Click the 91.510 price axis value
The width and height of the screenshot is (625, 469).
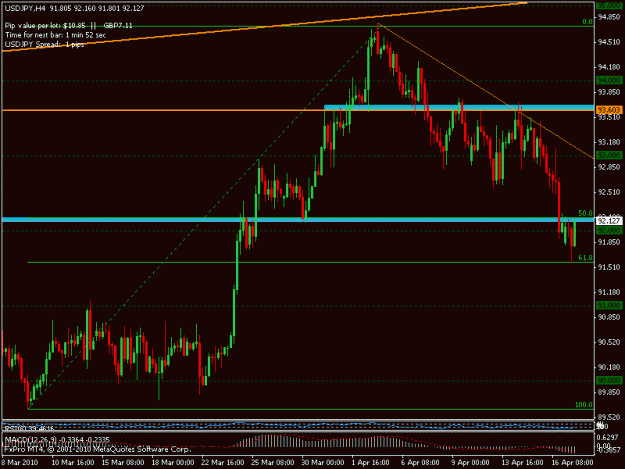609,267
